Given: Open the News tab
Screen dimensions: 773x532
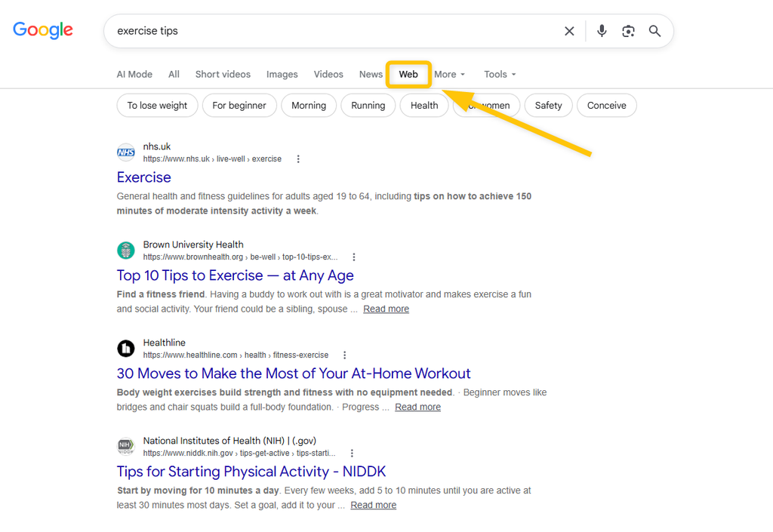Looking at the screenshot, I should [x=371, y=75].
